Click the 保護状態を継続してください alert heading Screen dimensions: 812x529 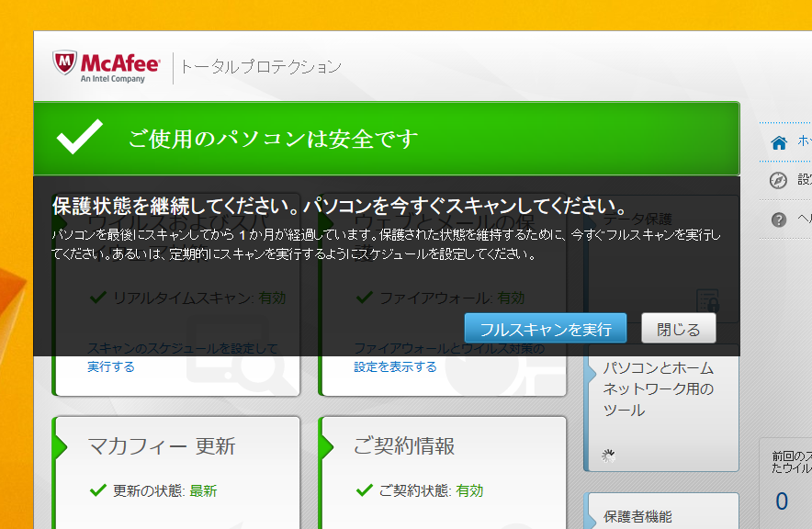(339, 206)
